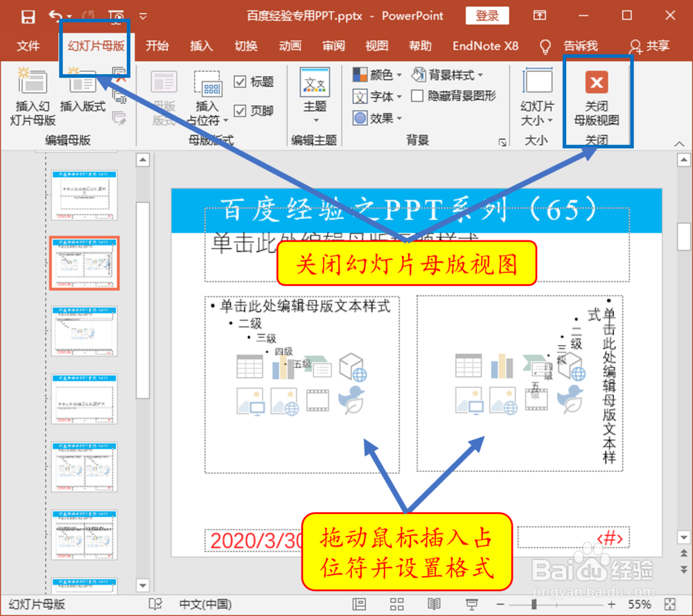Image resolution: width=693 pixels, height=616 pixels.
Task: Switch to the 视图 tab
Action: (x=376, y=46)
